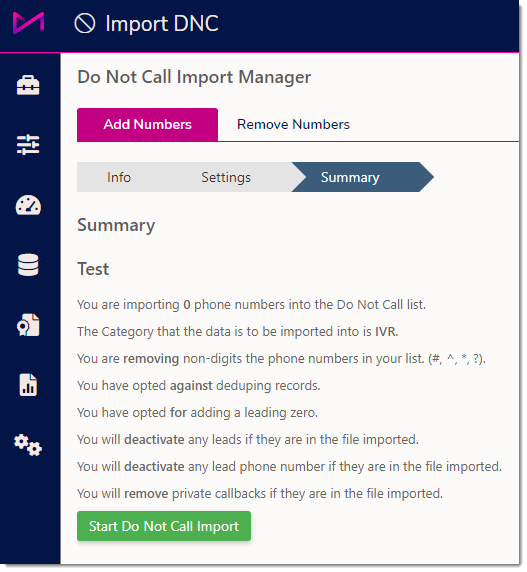
Task: Open the double gears configuration icon
Action: [28, 445]
